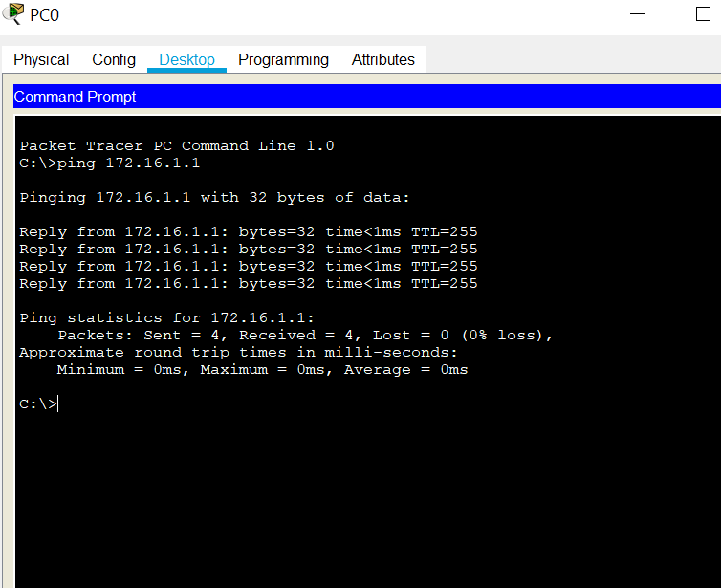Screen dimensions: 721x588
Task: Minimize the PC0 window
Action: click(637, 14)
